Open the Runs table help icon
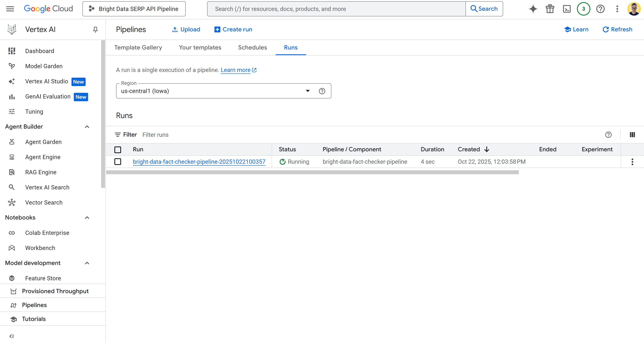644x343 pixels. tap(609, 135)
